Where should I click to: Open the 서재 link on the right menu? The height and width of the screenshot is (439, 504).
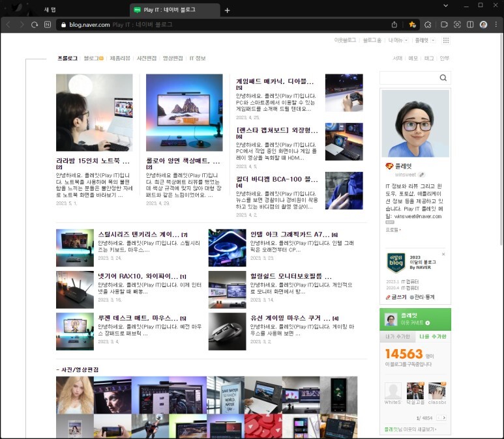pos(398,58)
